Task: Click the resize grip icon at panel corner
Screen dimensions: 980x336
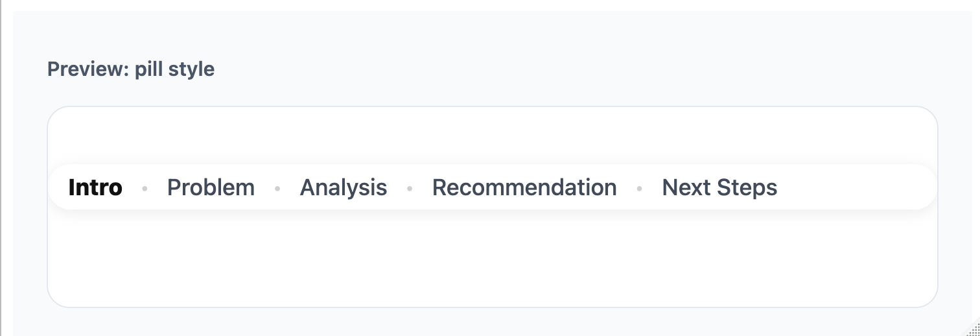Action: (974, 330)
